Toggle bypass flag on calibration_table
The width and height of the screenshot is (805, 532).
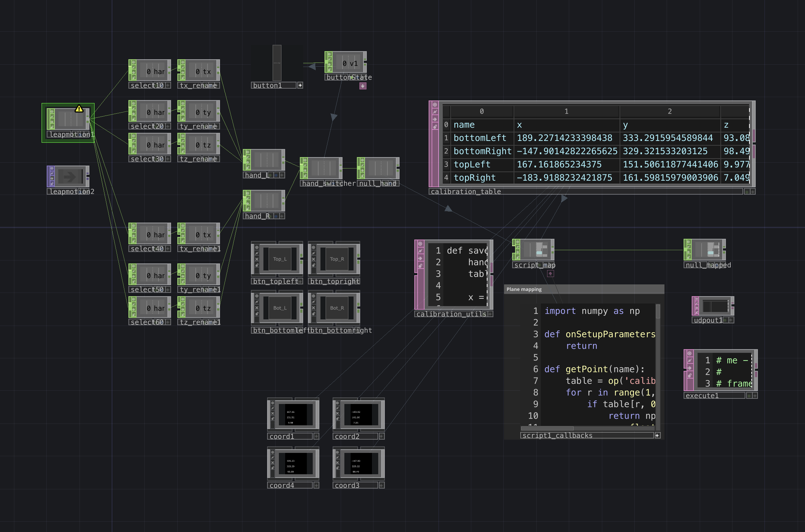pos(435,112)
